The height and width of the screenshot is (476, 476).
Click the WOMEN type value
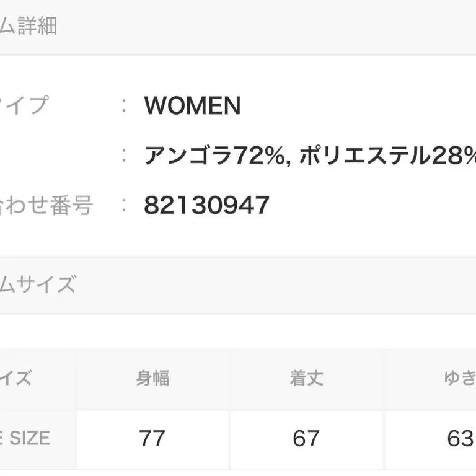pos(192,106)
